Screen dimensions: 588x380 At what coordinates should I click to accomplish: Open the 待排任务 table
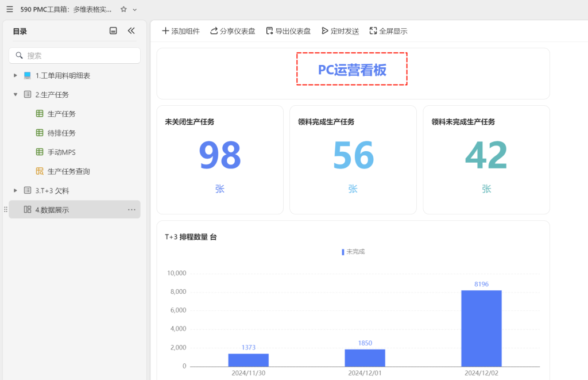tap(61, 133)
